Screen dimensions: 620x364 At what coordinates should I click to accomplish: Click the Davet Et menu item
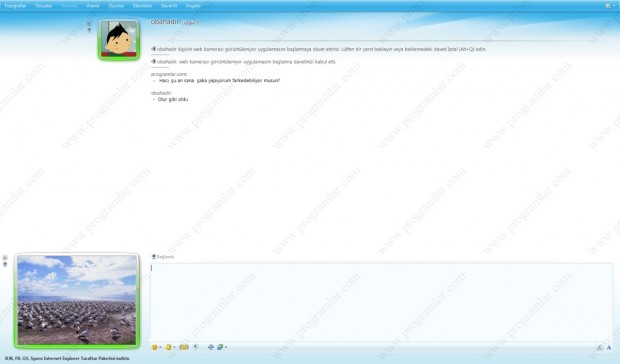(x=169, y=6)
